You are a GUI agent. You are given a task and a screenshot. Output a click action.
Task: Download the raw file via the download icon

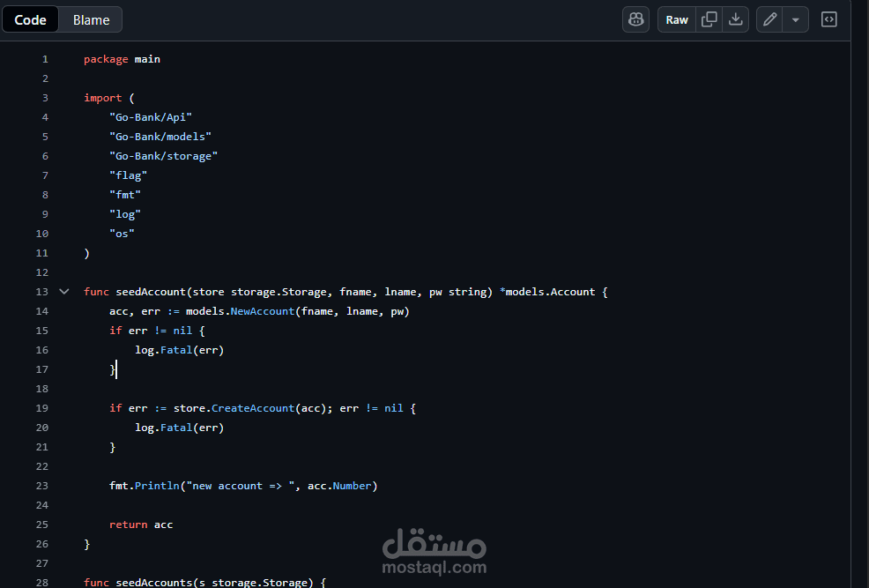(x=735, y=19)
